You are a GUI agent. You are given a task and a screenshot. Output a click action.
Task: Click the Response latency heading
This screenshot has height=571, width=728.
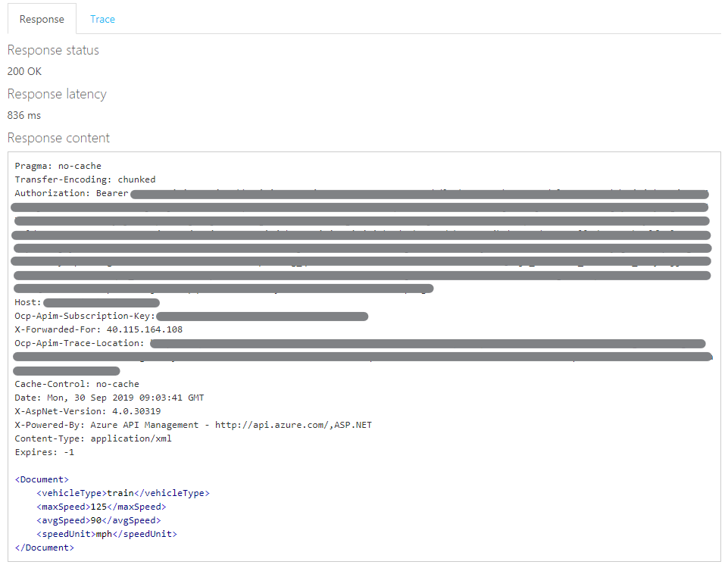coord(57,94)
